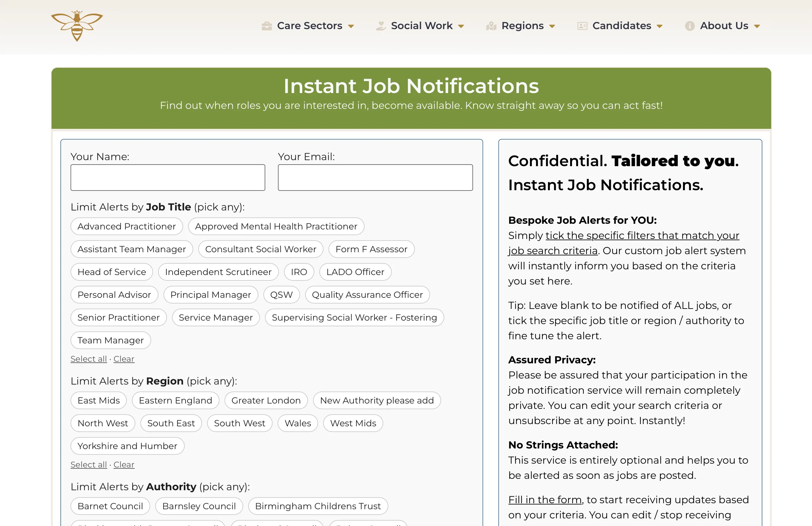Click the hand icon beside Social Work
The height and width of the screenshot is (526, 812).
(381, 26)
